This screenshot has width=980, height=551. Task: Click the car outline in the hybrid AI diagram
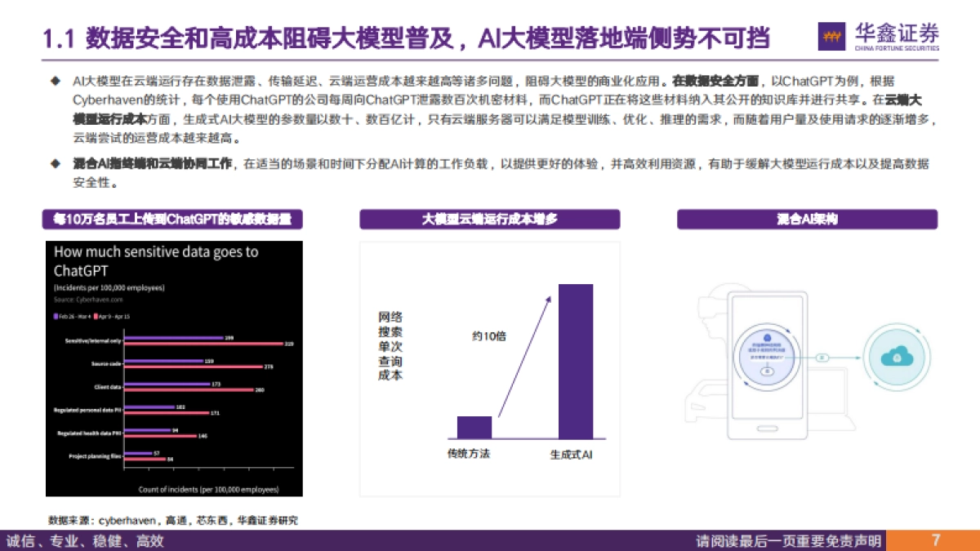(x=706, y=400)
